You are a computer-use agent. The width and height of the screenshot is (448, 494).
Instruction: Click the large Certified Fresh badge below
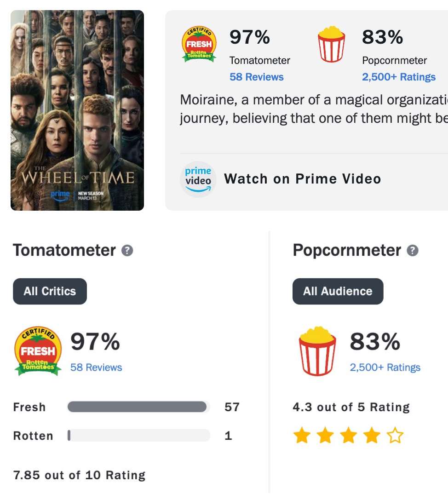coord(38,351)
